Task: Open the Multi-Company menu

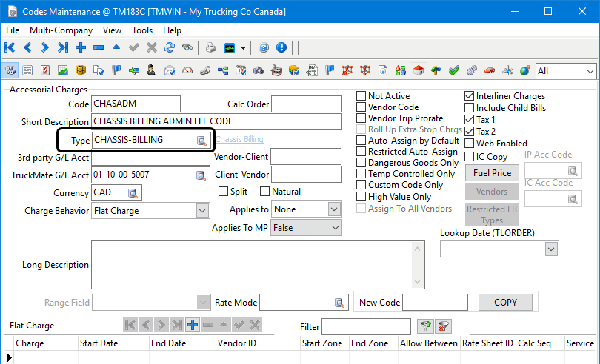Action: [x=61, y=30]
